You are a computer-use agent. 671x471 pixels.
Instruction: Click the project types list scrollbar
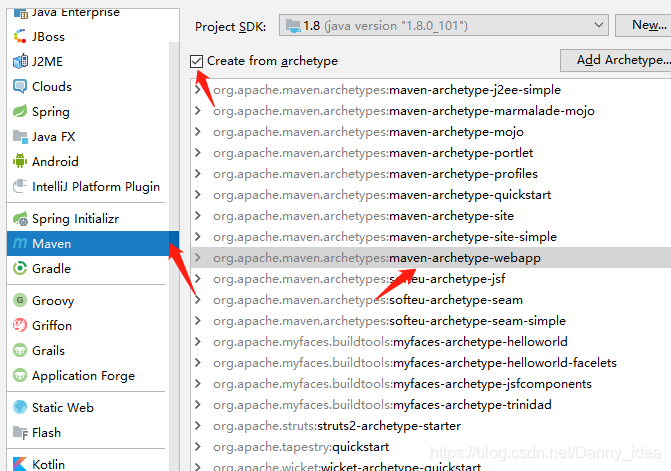(174, 256)
